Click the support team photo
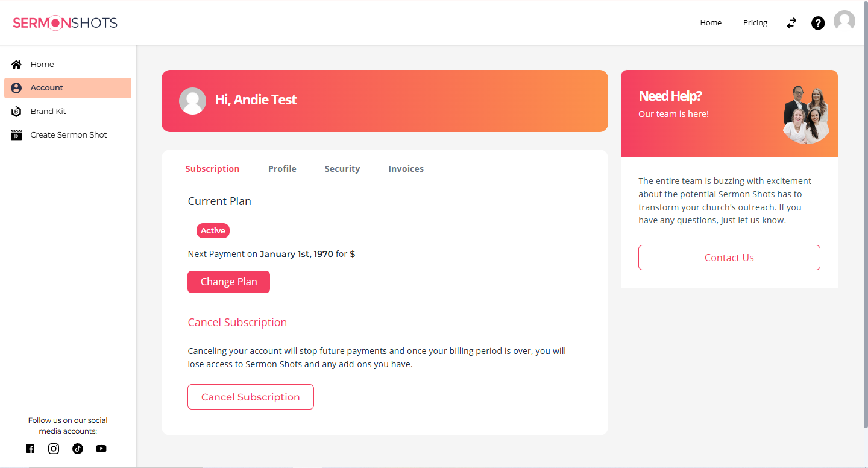Viewport: 868px width, 468px height. (x=806, y=114)
